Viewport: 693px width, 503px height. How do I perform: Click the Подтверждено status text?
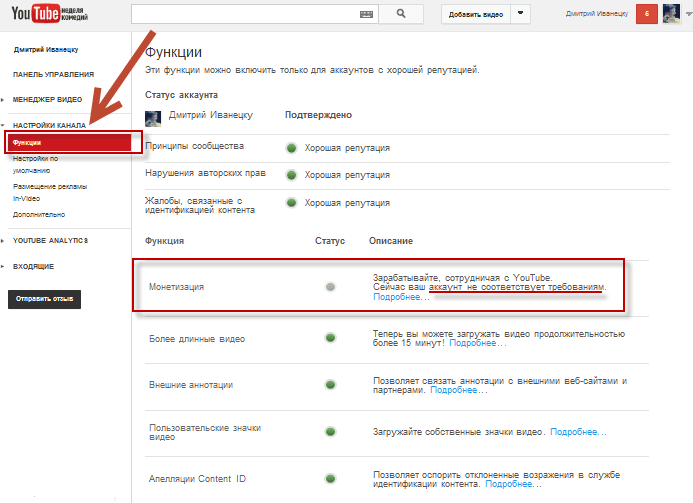318,115
